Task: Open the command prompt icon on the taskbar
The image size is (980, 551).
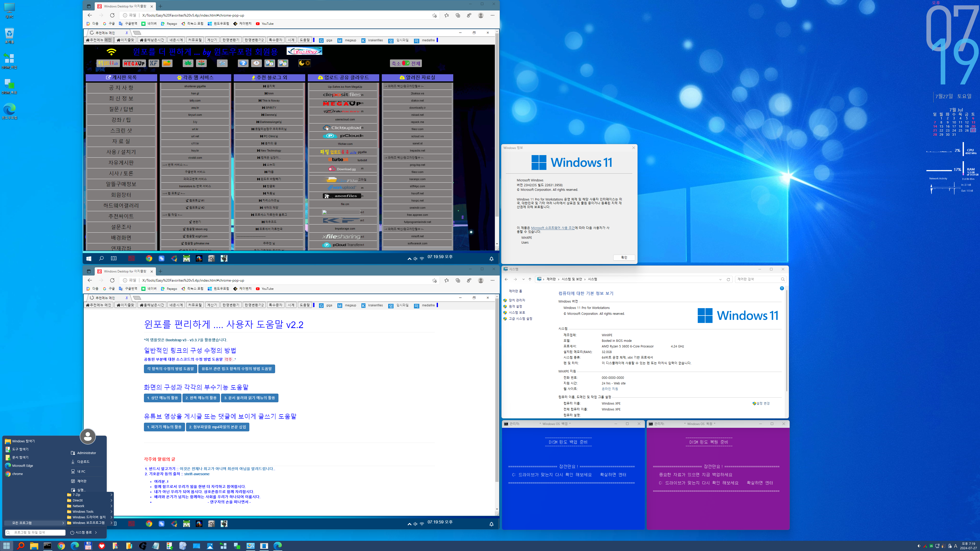Action: 47,546
